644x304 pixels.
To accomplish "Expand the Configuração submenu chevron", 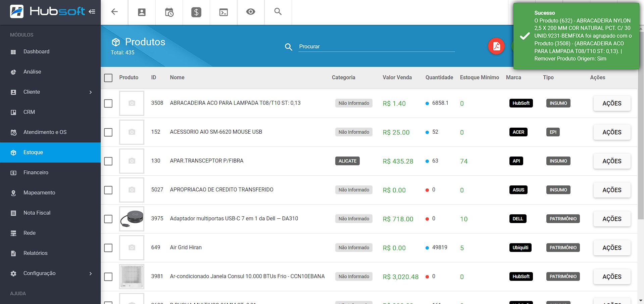I will tap(91, 273).
